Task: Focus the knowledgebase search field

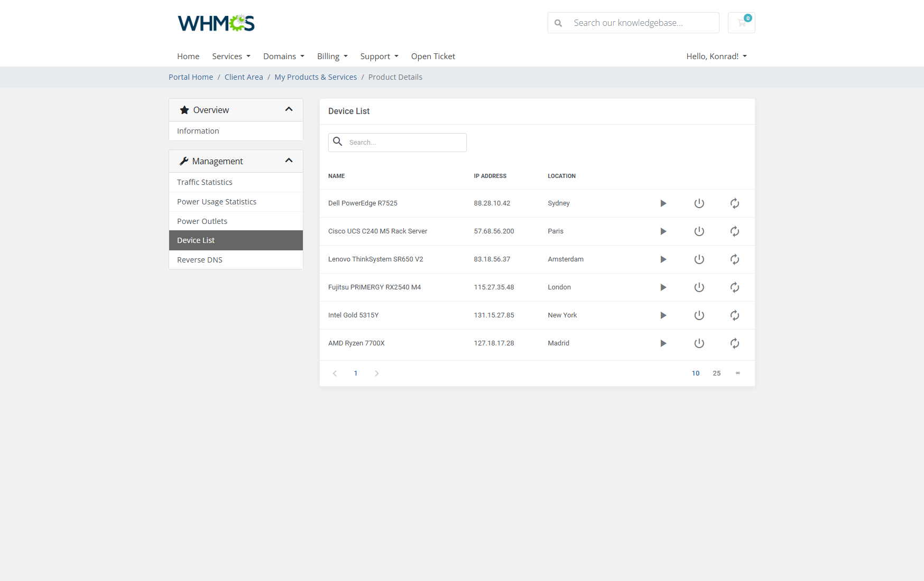Action: (633, 23)
